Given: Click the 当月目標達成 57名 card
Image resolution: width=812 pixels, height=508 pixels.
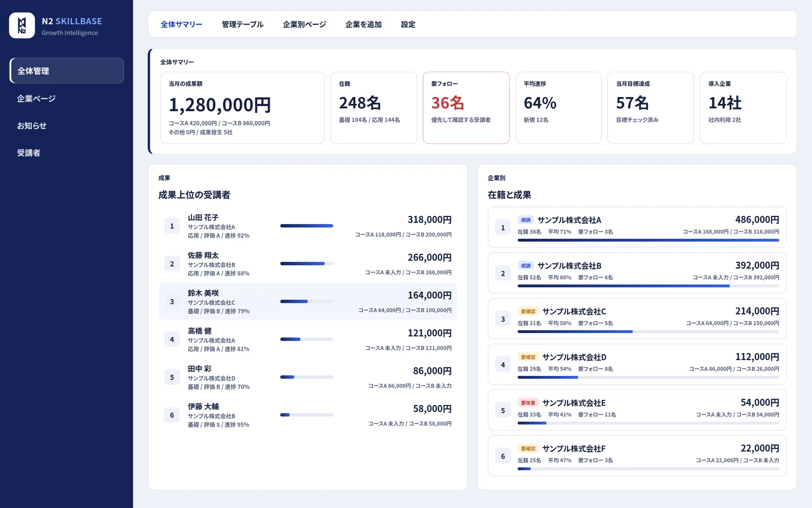Looking at the screenshot, I should [x=651, y=108].
